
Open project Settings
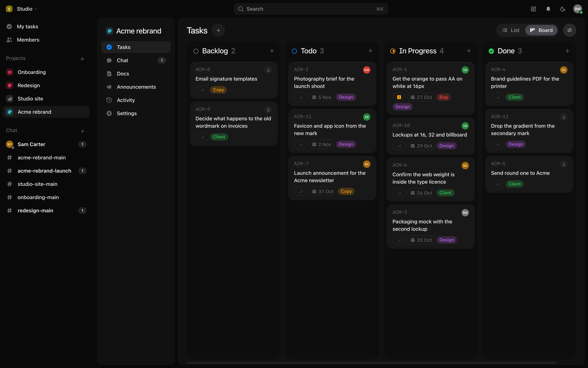(136, 113)
